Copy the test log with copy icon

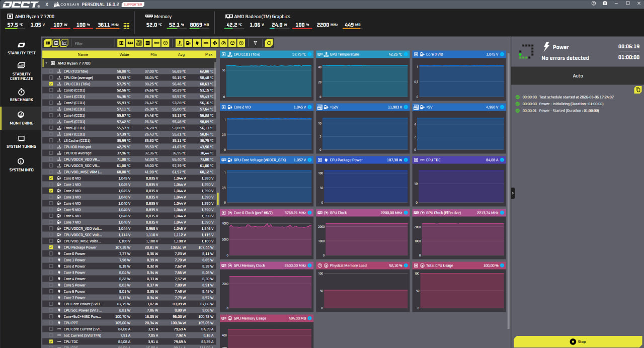point(637,90)
